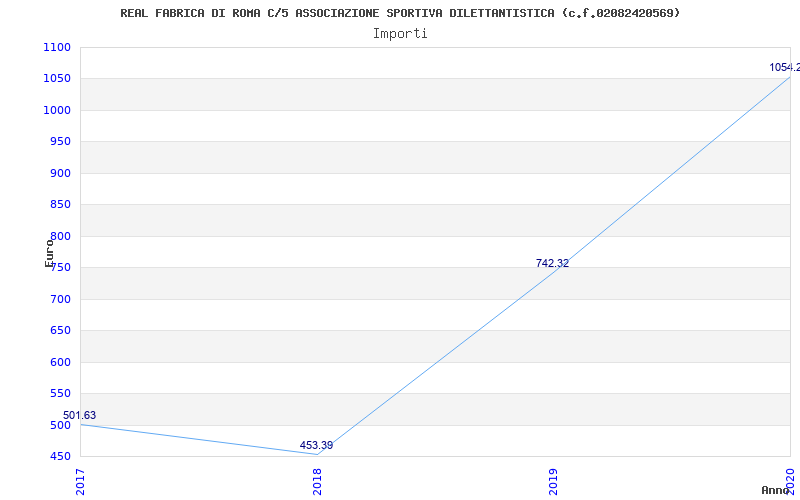Image resolution: width=800 pixels, height=500 pixels.
Task: Click the 600 y-axis value
Action: pyautogui.click(x=60, y=362)
